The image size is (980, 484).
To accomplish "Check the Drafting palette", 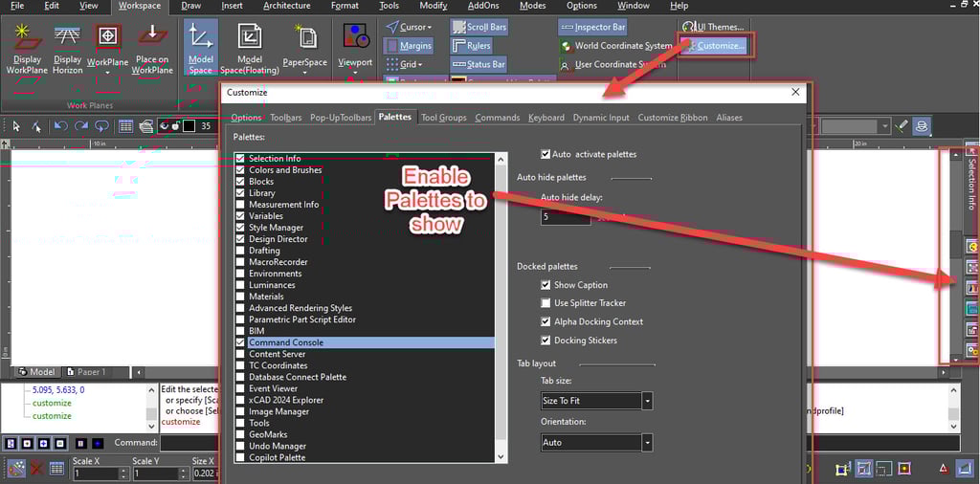I will pyautogui.click(x=240, y=251).
